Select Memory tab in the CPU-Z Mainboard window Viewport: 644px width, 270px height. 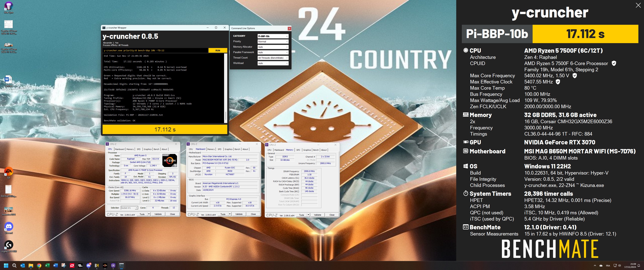point(211,149)
